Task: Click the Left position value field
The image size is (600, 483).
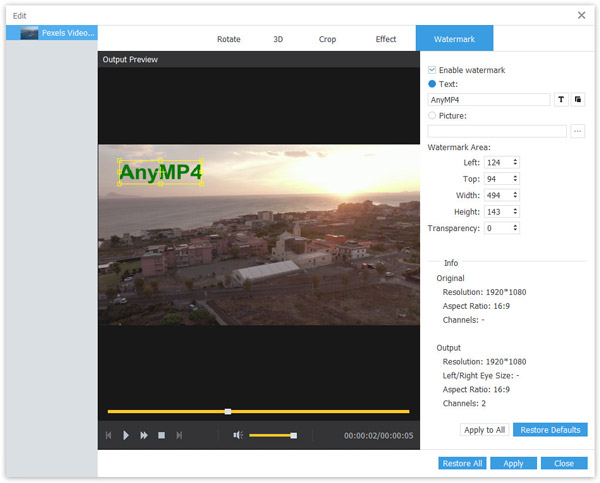Action: pos(498,162)
